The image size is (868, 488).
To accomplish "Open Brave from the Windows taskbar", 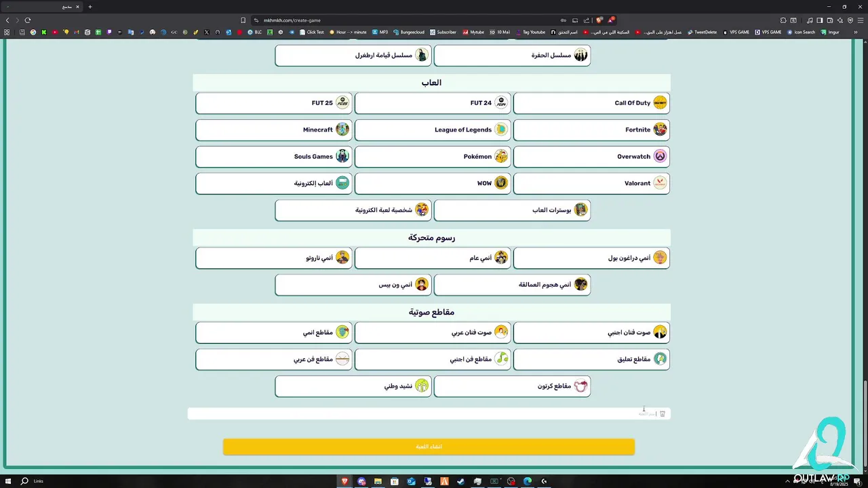I will tap(344, 481).
